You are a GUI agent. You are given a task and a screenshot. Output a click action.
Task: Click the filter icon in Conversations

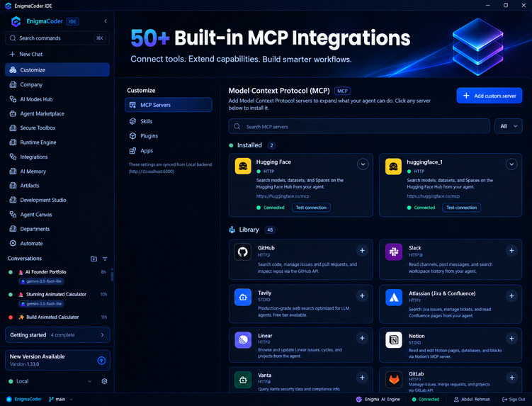(105, 259)
